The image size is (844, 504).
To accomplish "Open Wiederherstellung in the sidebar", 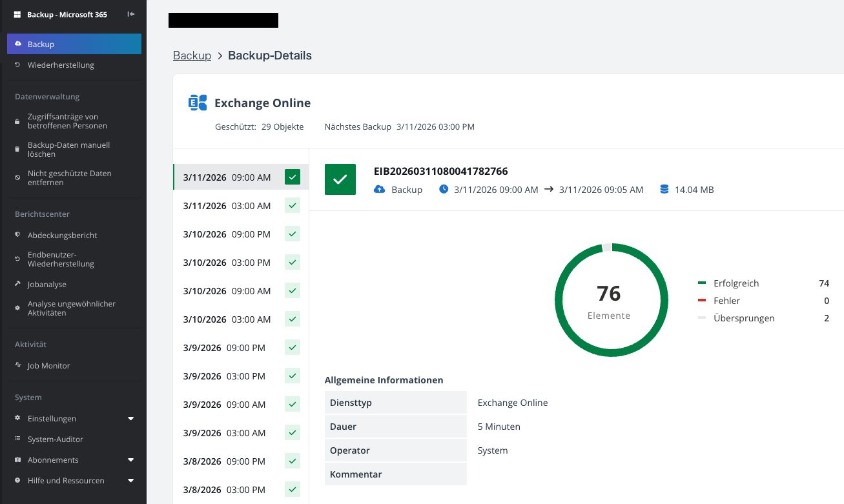I will [61, 65].
